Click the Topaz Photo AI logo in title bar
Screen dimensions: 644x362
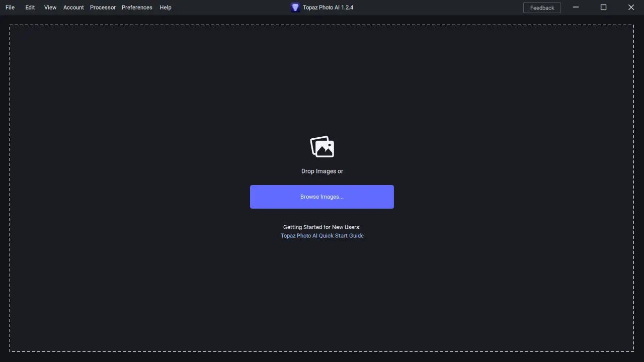295,8
